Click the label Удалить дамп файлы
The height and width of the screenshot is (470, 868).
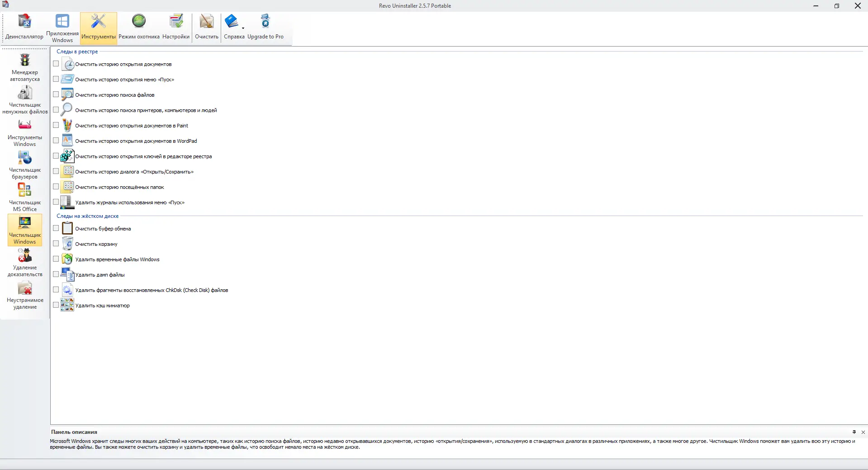coord(100,275)
